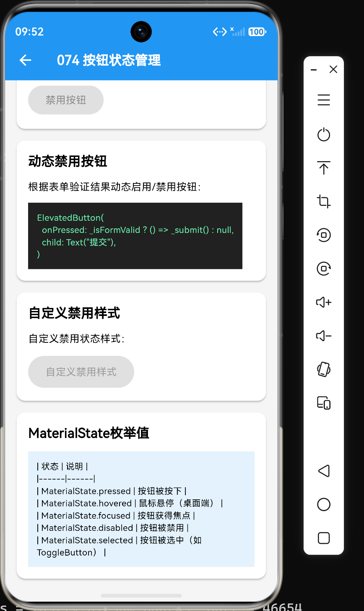The width and height of the screenshot is (364, 611).
Task: Tap the triangle Back navigation icon
Action: coord(324,471)
